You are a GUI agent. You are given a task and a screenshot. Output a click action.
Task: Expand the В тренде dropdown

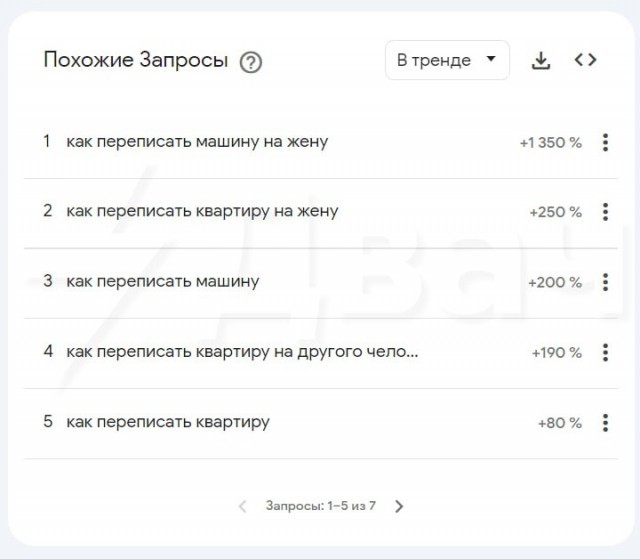pyautogui.click(x=447, y=60)
